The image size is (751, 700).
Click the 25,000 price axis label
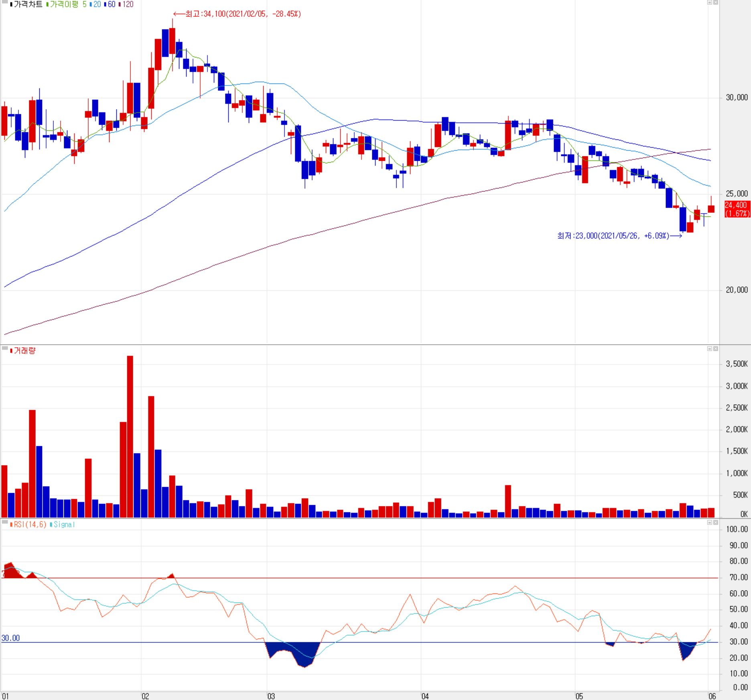point(737,194)
